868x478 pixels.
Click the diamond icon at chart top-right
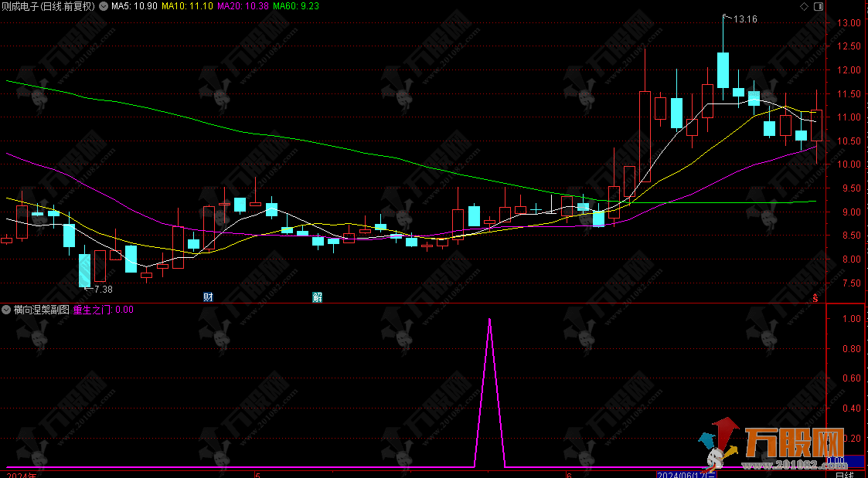coord(804,7)
